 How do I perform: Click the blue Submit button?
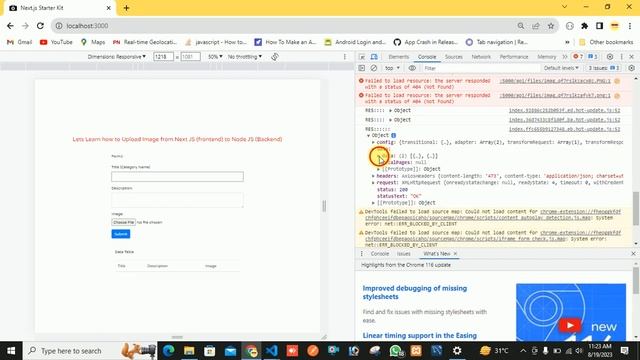(121, 234)
